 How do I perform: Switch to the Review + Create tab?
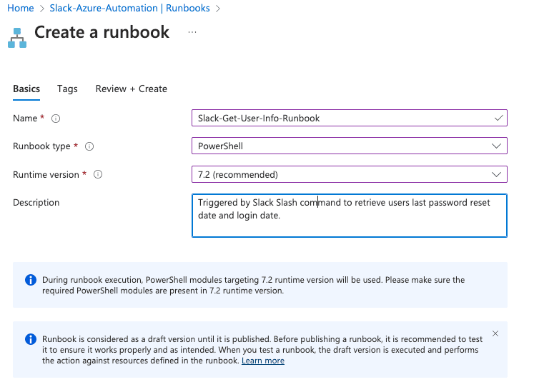[132, 89]
